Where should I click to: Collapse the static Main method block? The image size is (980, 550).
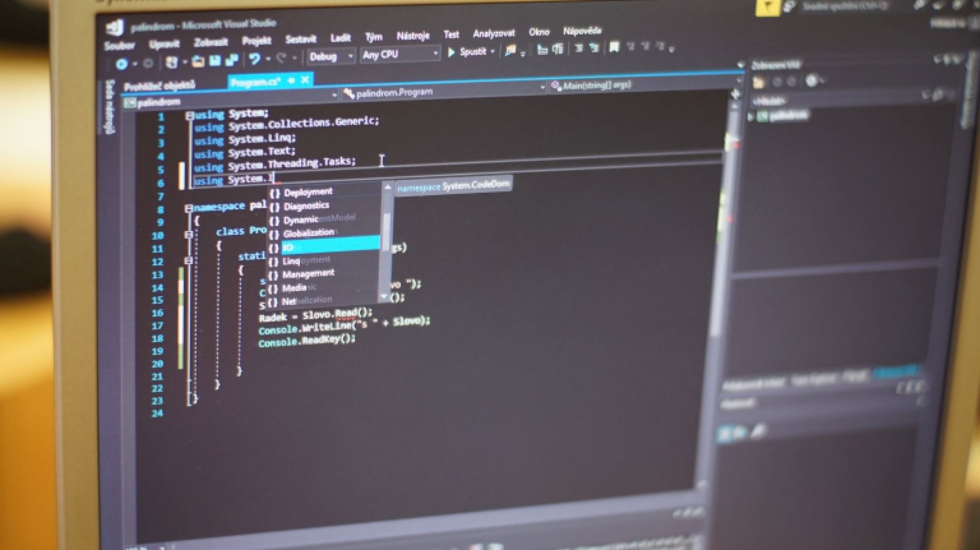point(188,260)
